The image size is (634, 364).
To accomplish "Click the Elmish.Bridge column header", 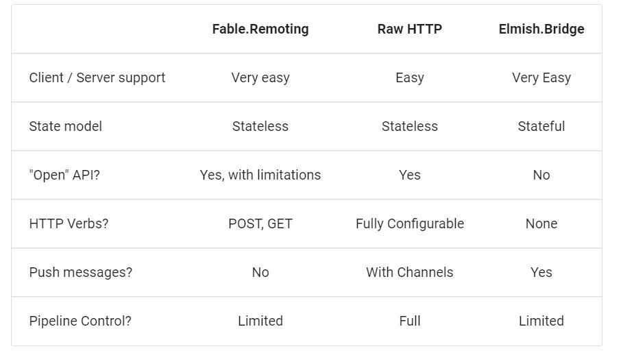I will 541,29.
